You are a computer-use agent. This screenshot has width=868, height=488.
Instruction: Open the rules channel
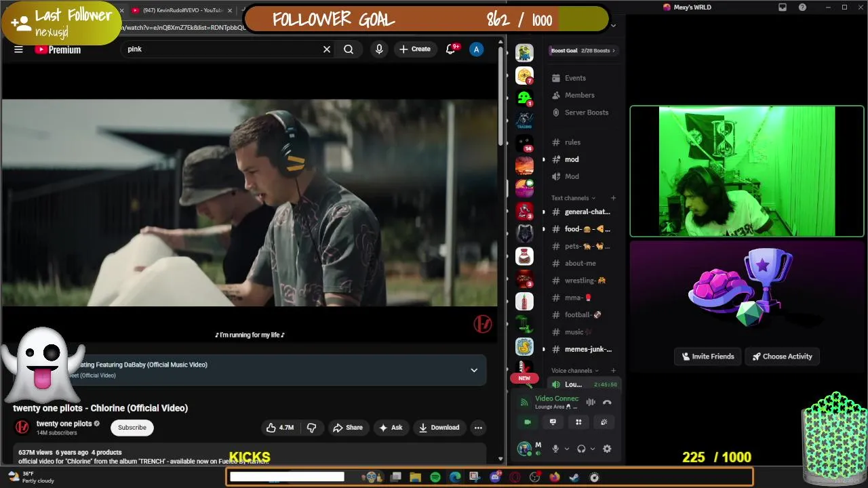[x=572, y=142]
